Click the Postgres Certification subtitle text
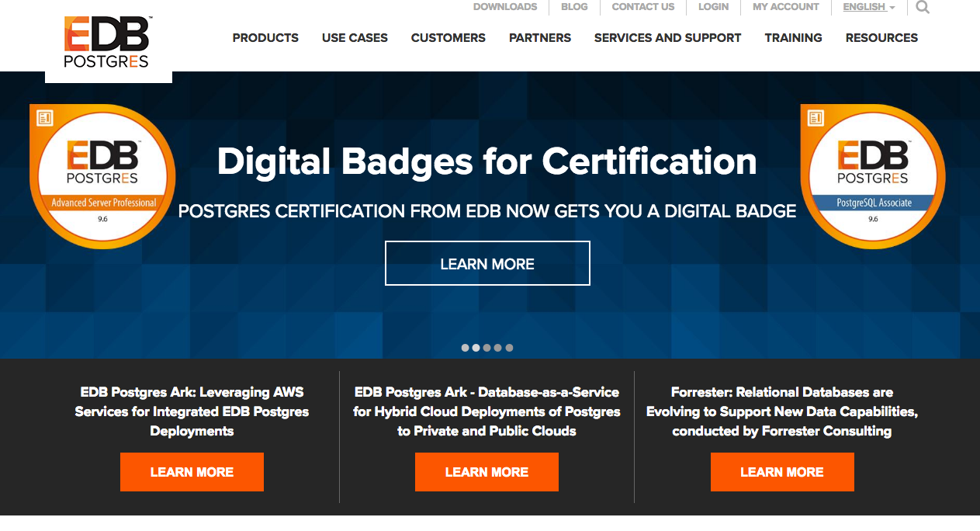Image resolution: width=980 pixels, height=531 pixels. 487,211
